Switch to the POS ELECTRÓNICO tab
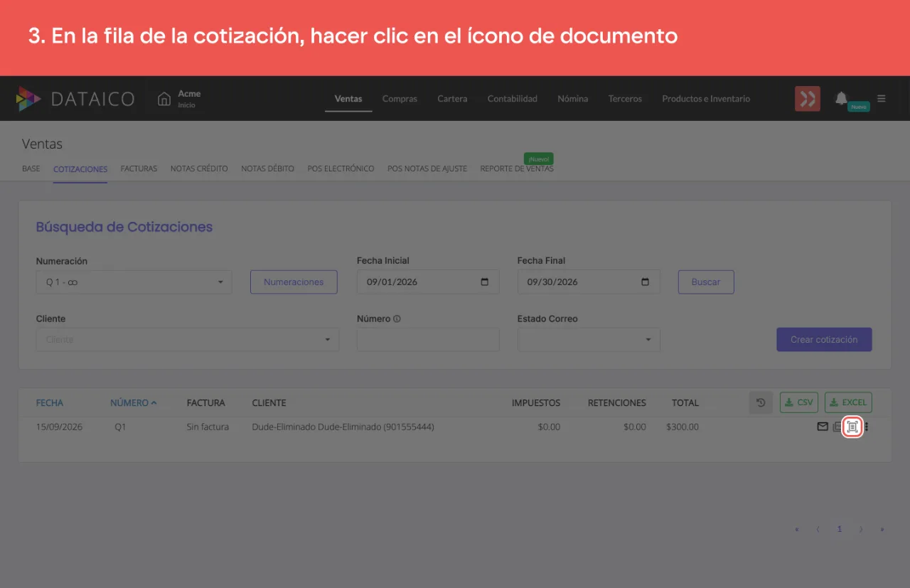 click(x=341, y=169)
